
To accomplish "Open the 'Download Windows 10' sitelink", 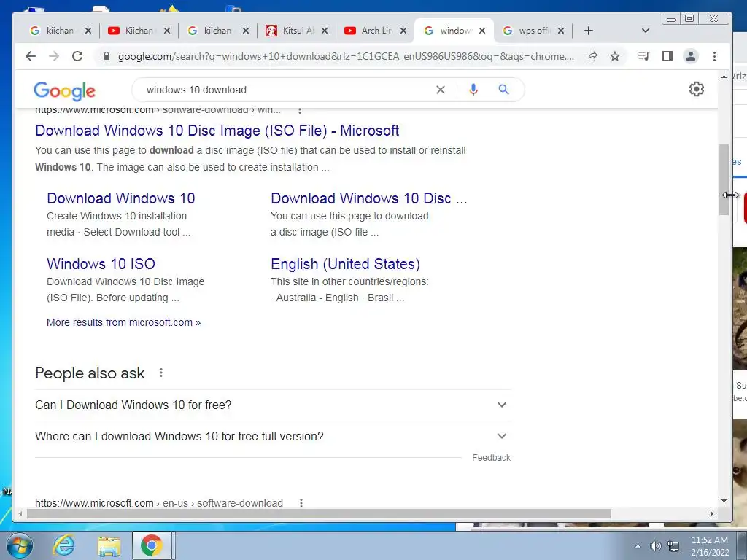I will coord(121,198).
